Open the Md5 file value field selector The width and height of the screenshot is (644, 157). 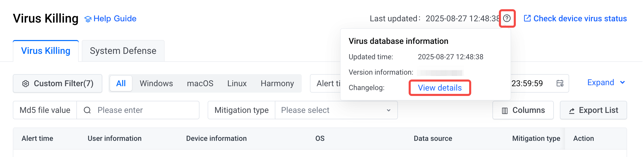45,110
